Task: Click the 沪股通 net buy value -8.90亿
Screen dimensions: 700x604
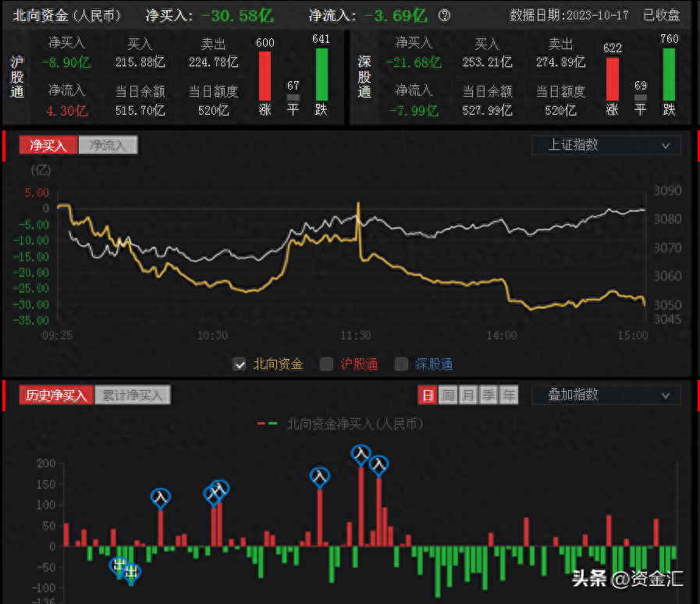Action: 66,62
